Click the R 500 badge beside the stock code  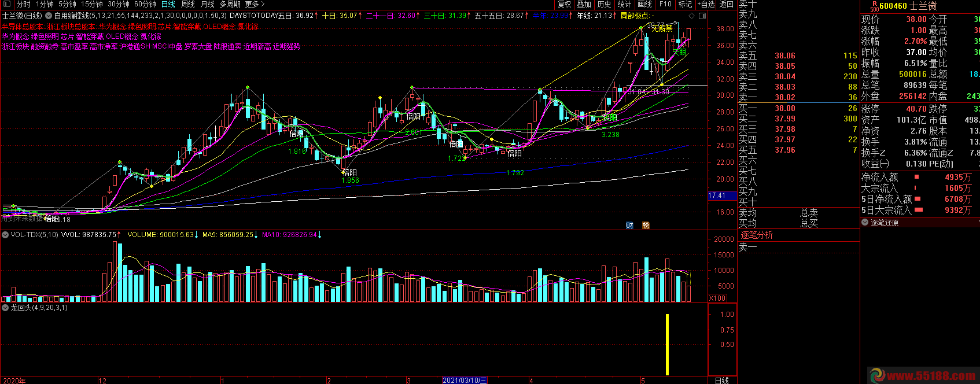[x=874, y=6]
